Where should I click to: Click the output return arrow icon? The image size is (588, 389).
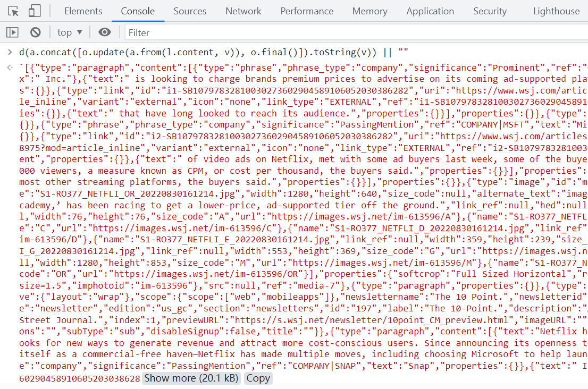[10, 68]
